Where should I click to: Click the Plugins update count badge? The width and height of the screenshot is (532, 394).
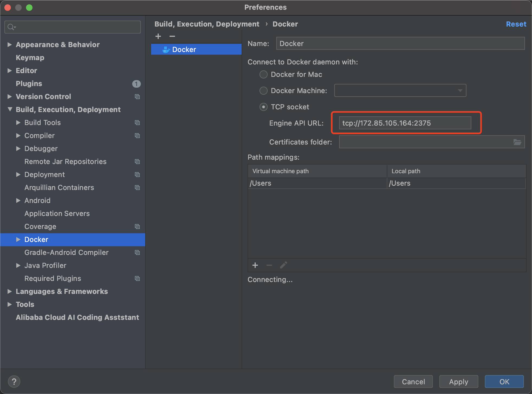tap(136, 84)
